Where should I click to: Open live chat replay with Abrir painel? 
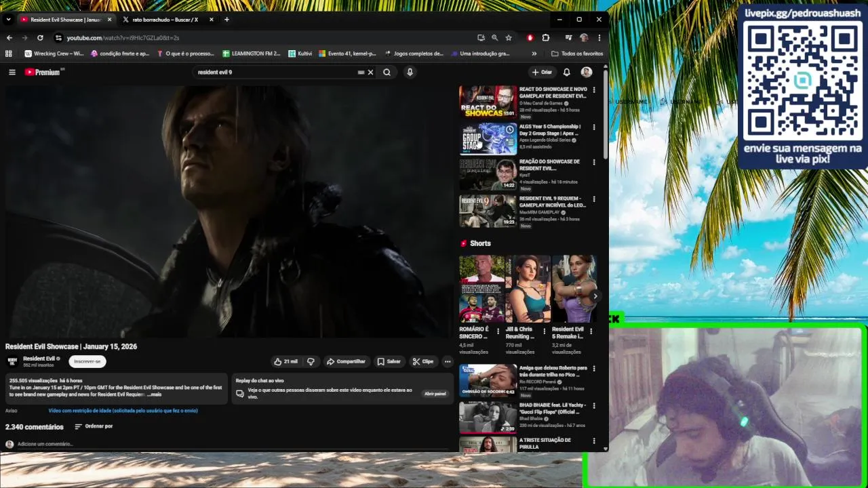click(x=435, y=393)
